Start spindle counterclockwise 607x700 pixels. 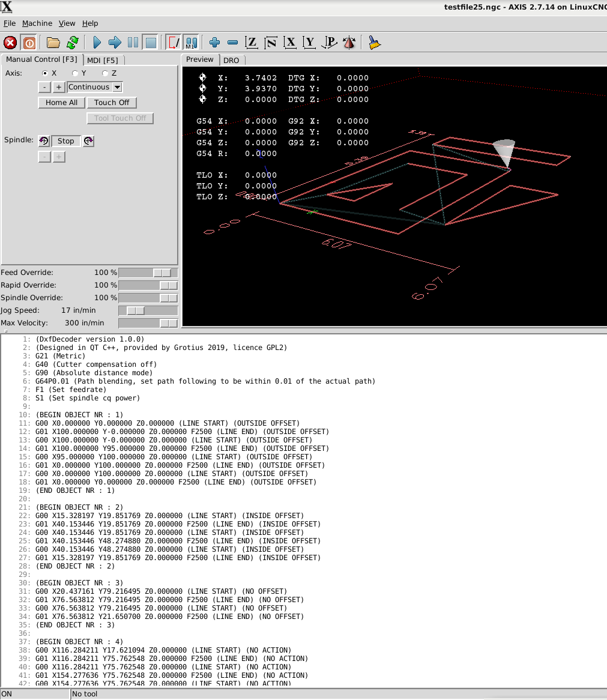pyautogui.click(x=44, y=141)
